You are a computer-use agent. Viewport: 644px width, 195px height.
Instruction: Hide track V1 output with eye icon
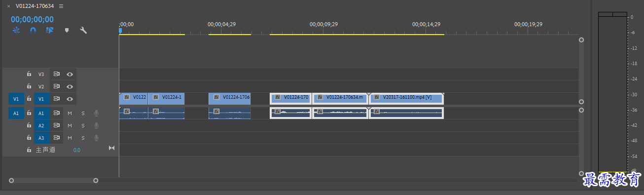70,99
